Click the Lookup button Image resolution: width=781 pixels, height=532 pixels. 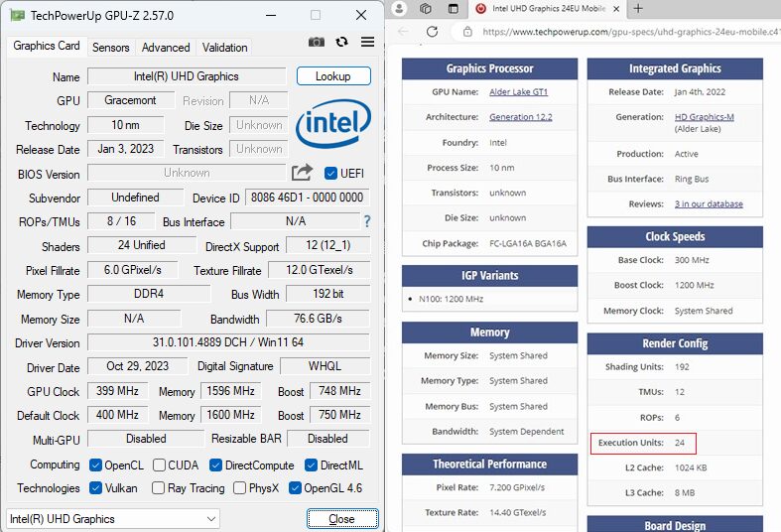coord(333,76)
